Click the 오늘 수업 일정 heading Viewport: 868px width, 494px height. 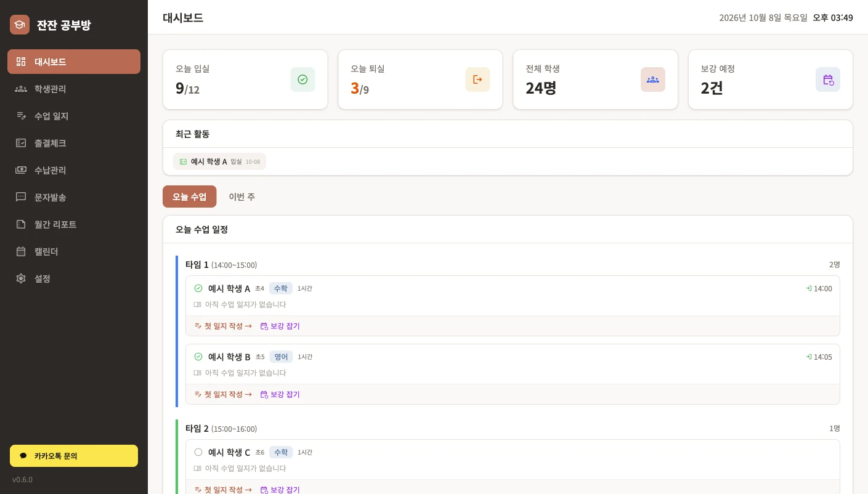pos(202,229)
